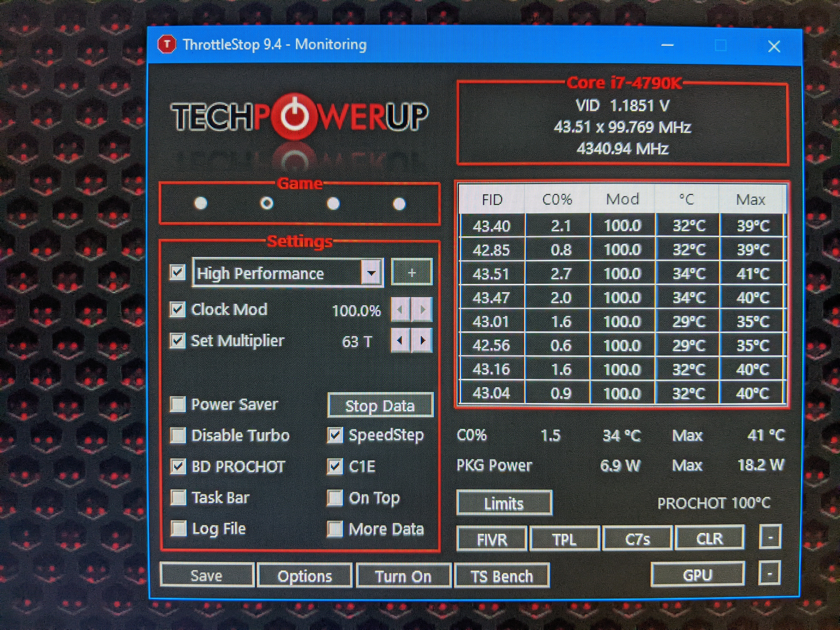The height and width of the screenshot is (630, 840).
Task: Open the High Performance dropdown arrow
Action: coord(371,272)
